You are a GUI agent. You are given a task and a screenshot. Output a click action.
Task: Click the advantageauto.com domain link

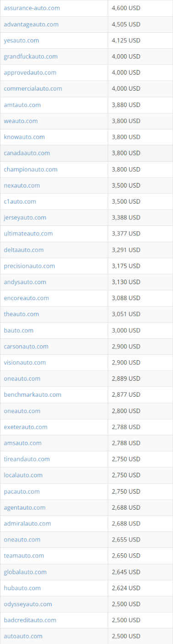pyautogui.click(x=31, y=24)
